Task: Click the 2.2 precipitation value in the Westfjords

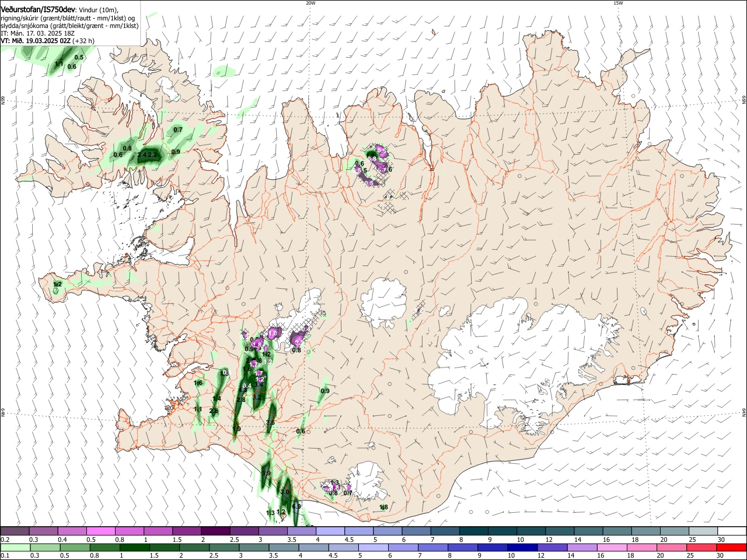Action: pos(152,155)
